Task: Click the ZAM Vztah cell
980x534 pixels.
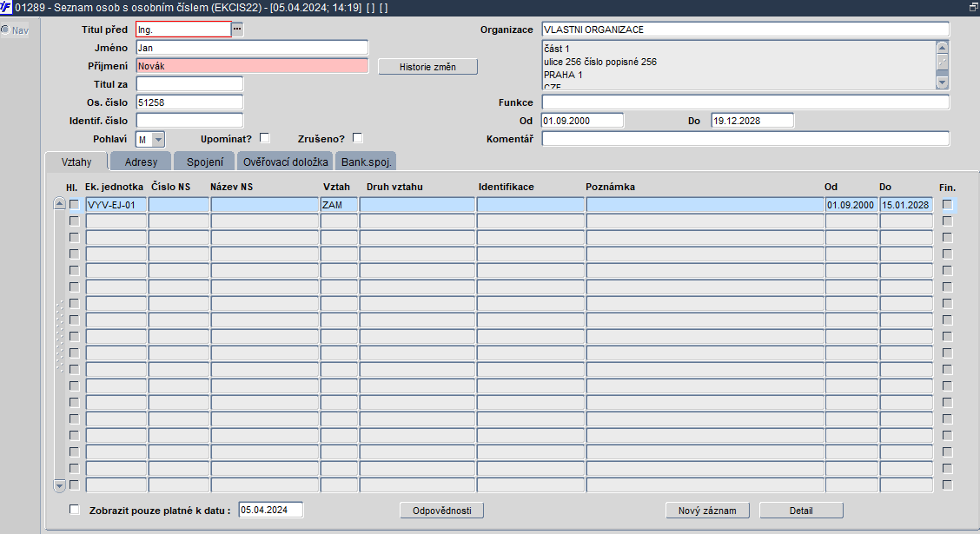Action: coord(339,204)
